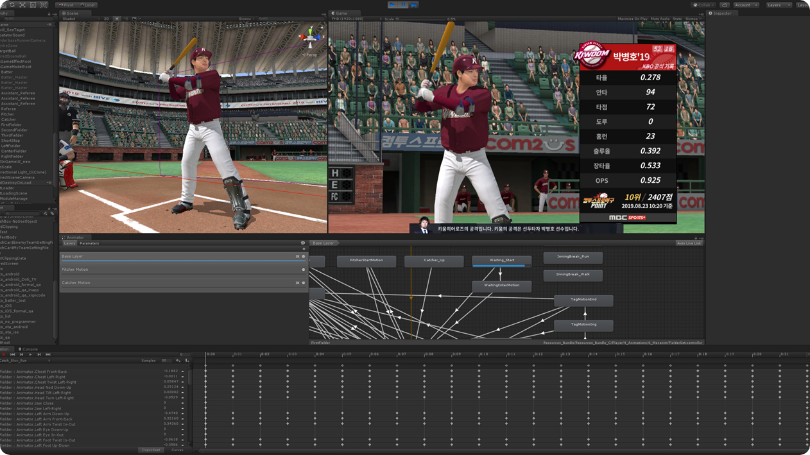Switch to Dopesheet view
The height and width of the screenshot is (455, 810).
click(151, 450)
